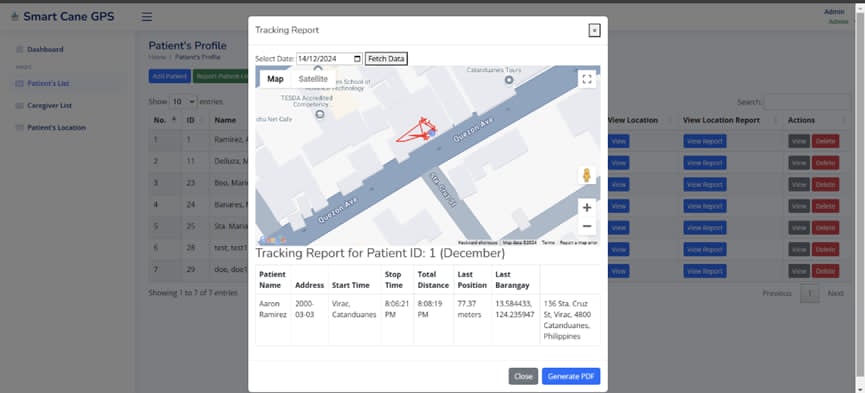Click the Fetch Data button

point(386,59)
